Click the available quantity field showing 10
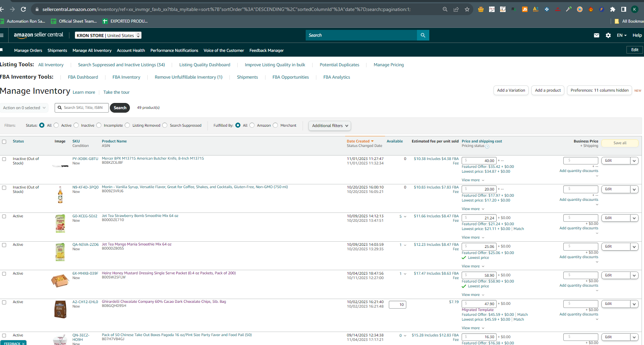The width and height of the screenshot is (644, 345). (397, 304)
